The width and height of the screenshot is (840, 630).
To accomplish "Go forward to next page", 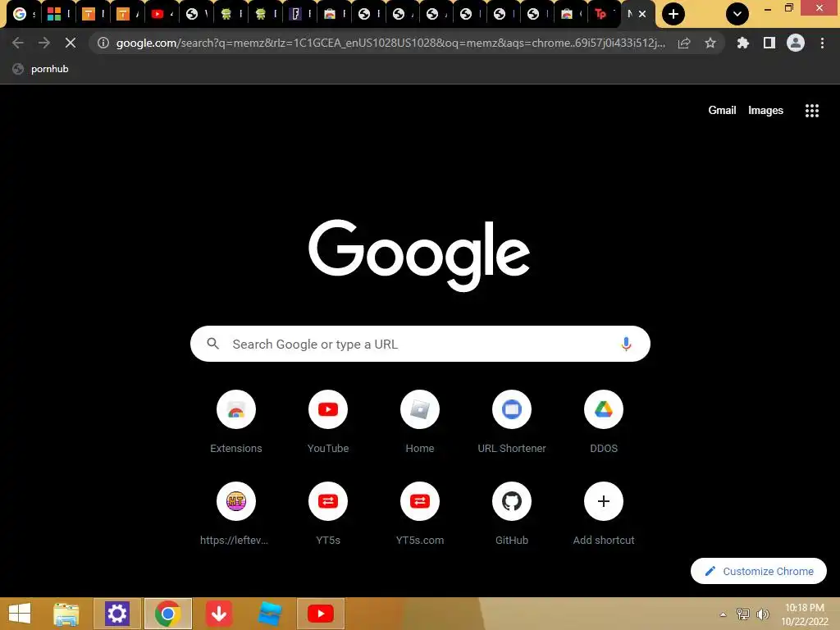I will 44,43.
